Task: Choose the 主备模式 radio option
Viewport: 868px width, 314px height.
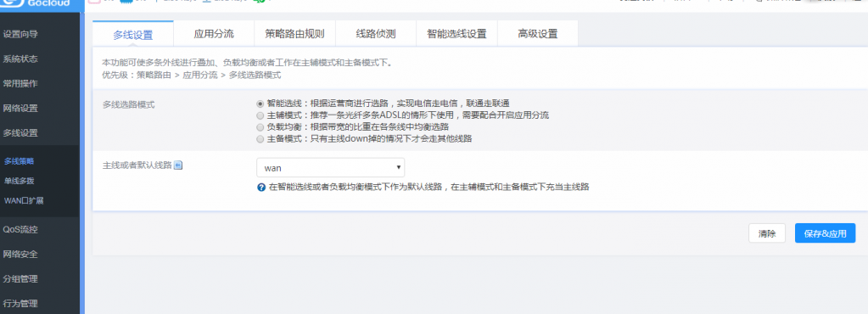Action: click(260, 139)
